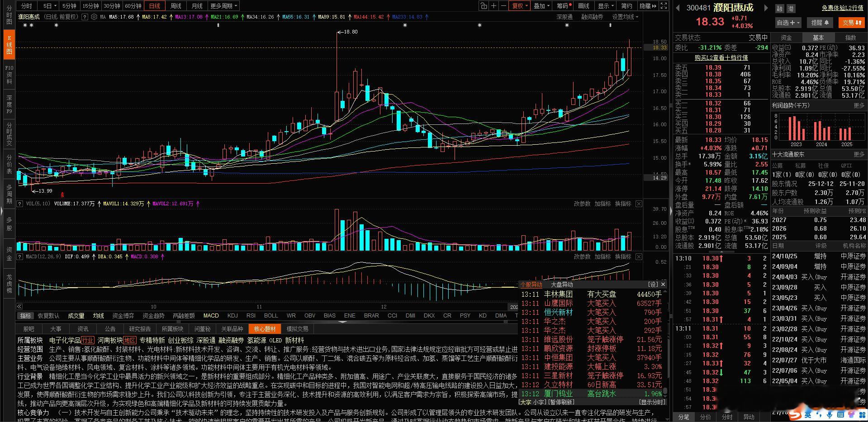
Task: Open the 交易 trade button
Action: click(851, 23)
